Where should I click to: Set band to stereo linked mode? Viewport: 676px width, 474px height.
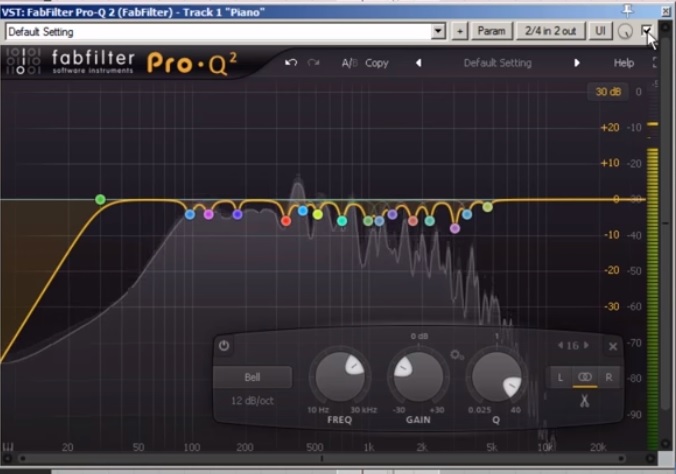point(585,378)
